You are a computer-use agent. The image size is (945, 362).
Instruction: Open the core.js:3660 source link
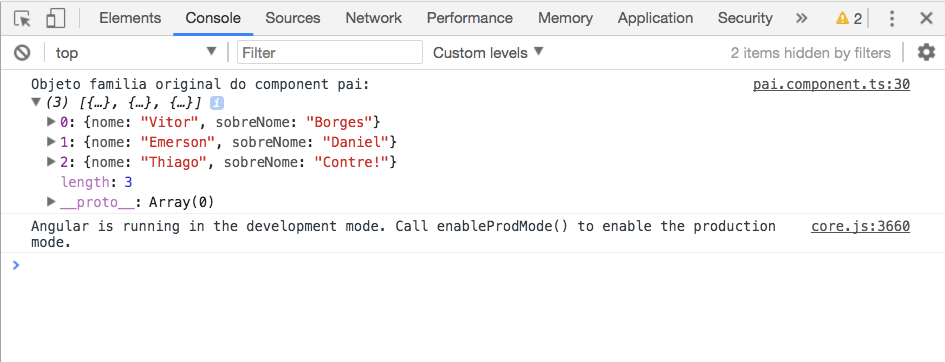coord(860,226)
